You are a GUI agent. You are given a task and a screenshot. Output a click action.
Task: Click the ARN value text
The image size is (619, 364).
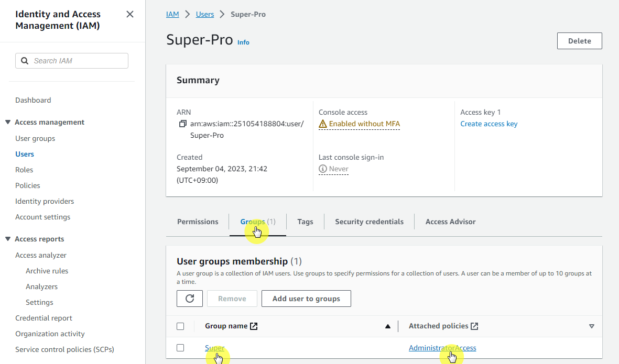(x=247, y=129)
